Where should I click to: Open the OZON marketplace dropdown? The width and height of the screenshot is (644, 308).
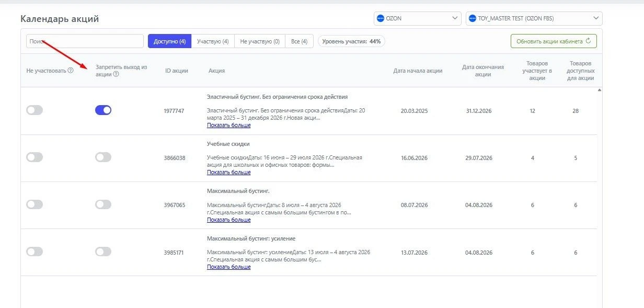coord(418,18)
